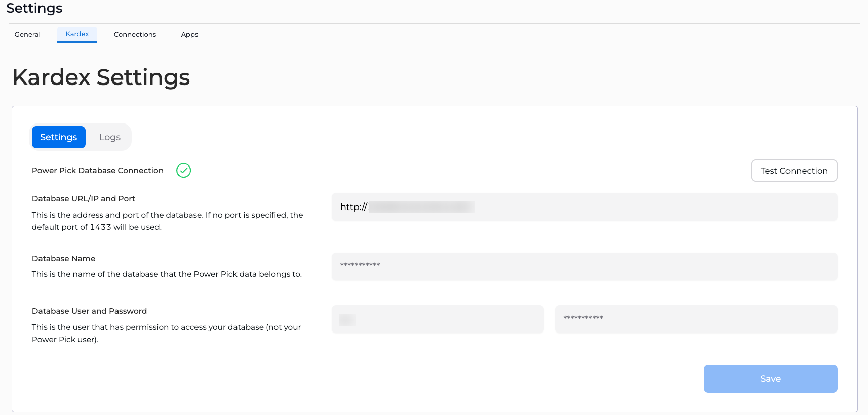Click the Settings title at top

click(x=34, y=8)
